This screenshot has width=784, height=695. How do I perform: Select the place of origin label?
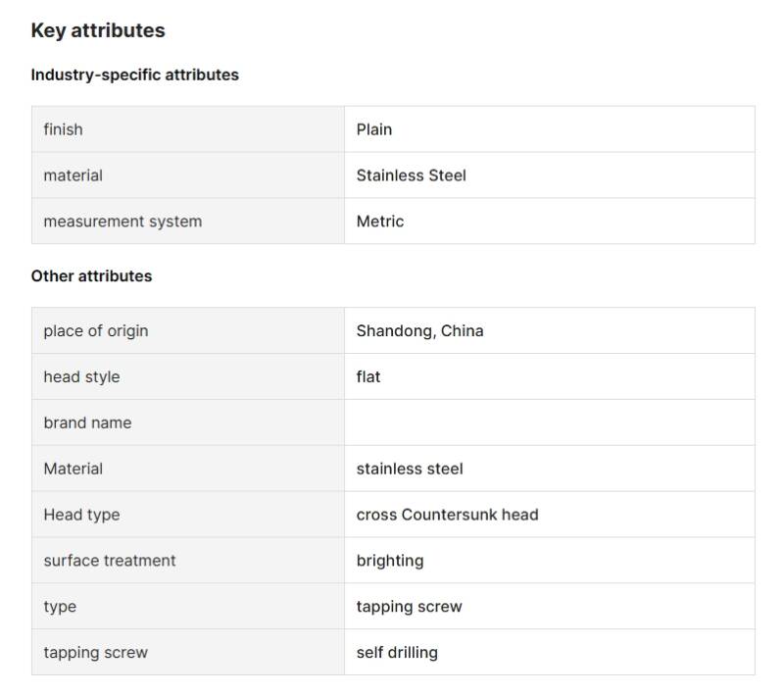point(96,331)
